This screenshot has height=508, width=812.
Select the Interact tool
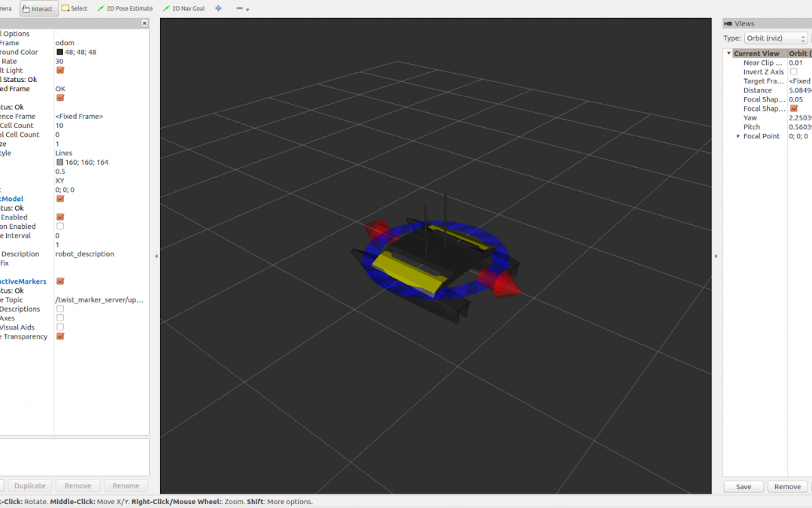point(38,9)
